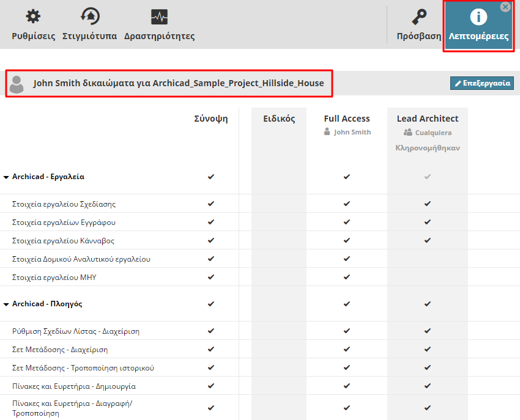
Task: Close the Λεπτομέρειες panel with x
Action: (x=505, y=7)
